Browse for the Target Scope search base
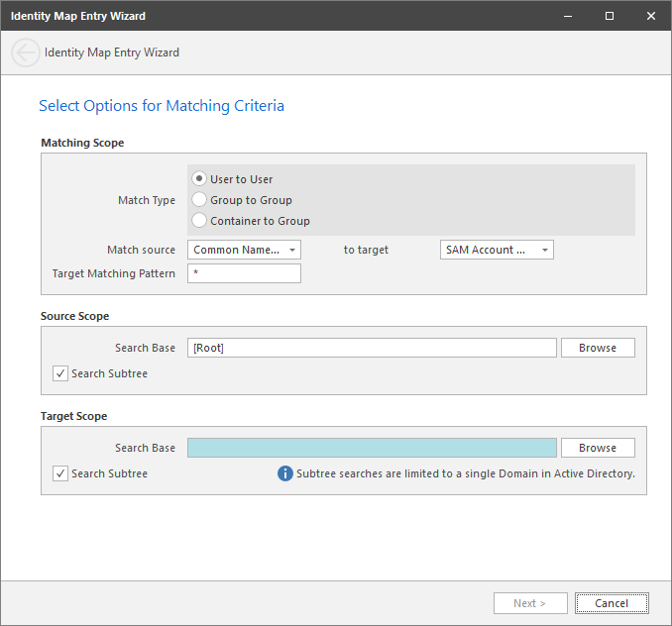The image size is (672, 626). [598, 448]
